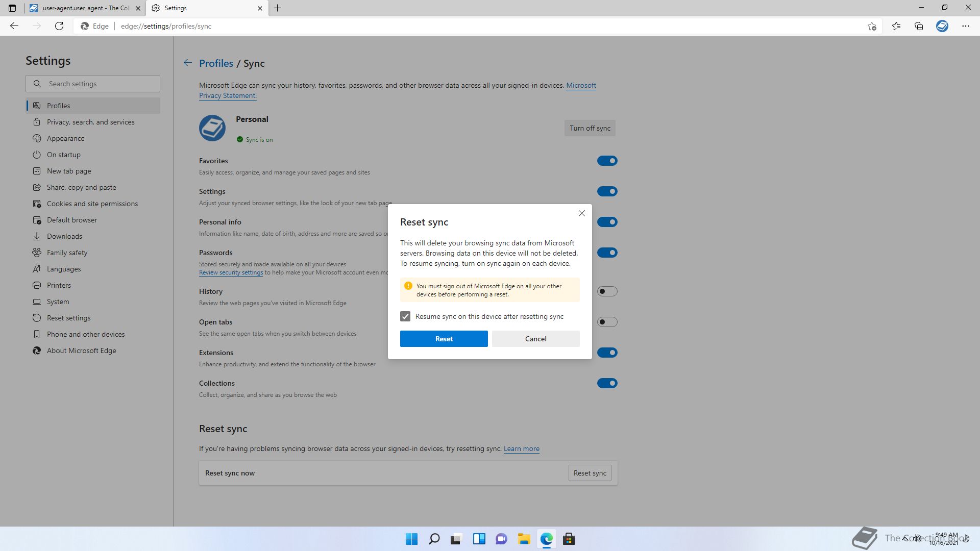The height and width of the screenshot is (551, 980).
Task: Open a new tab with plus icon
Action: pyautogui.click(x=278, y=8)
